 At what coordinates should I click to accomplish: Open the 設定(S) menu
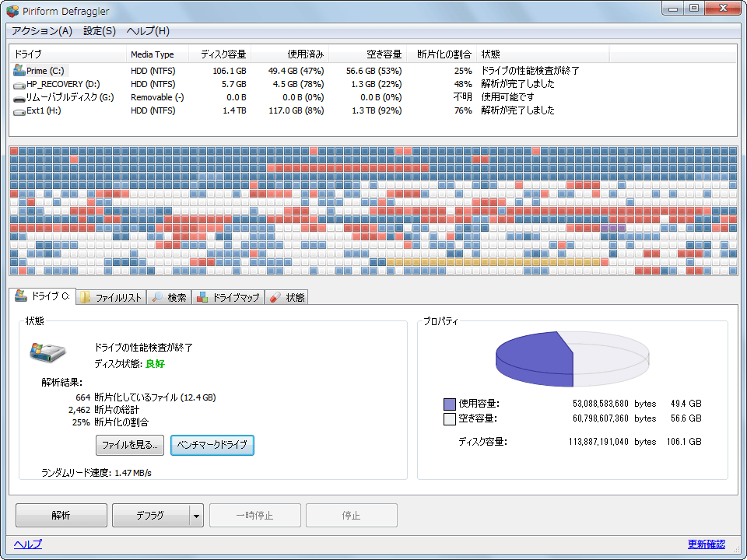pos(100,31)
